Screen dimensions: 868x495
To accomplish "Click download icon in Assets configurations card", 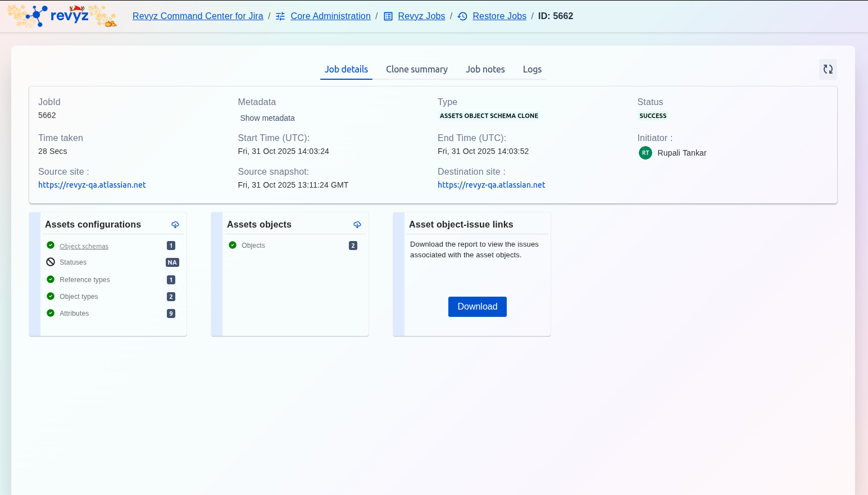I will (x=175, y=225).
